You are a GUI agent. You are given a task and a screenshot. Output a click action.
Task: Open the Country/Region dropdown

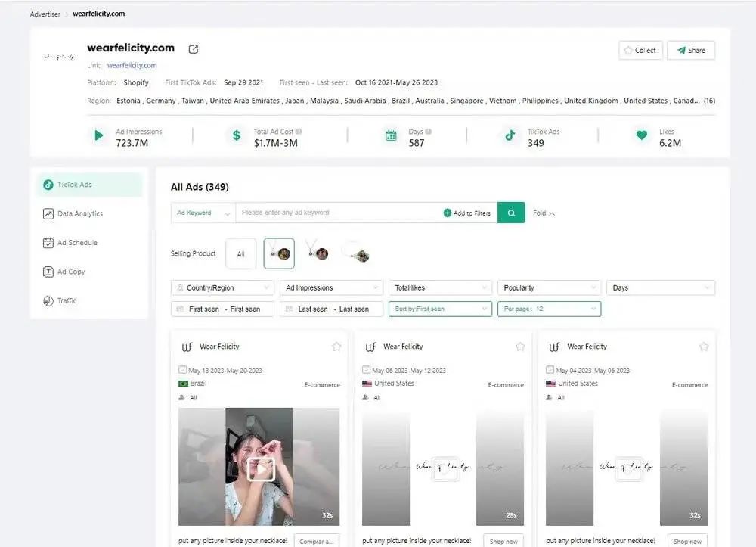(222, 288)
